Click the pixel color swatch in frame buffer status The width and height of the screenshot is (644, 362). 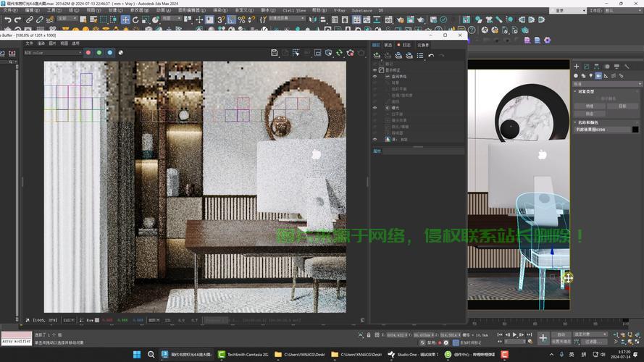(x=97, y=320)
